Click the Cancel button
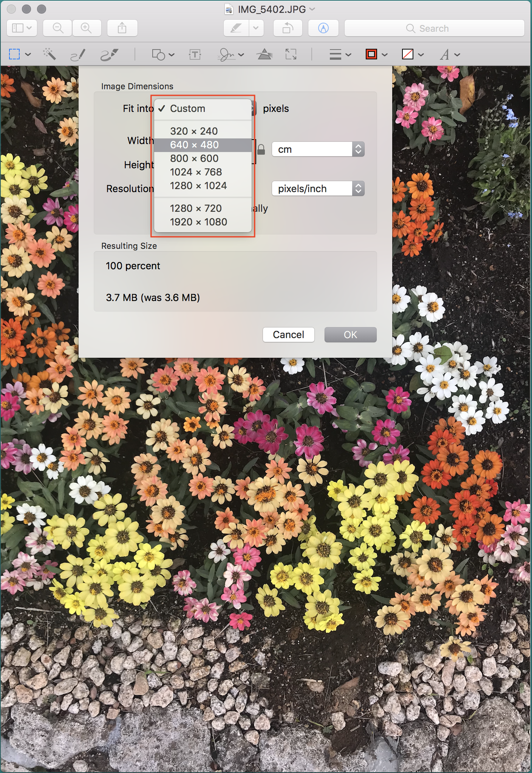Viewport: 532px width, 773px height. pyautogui.click(x=289, y=335)
